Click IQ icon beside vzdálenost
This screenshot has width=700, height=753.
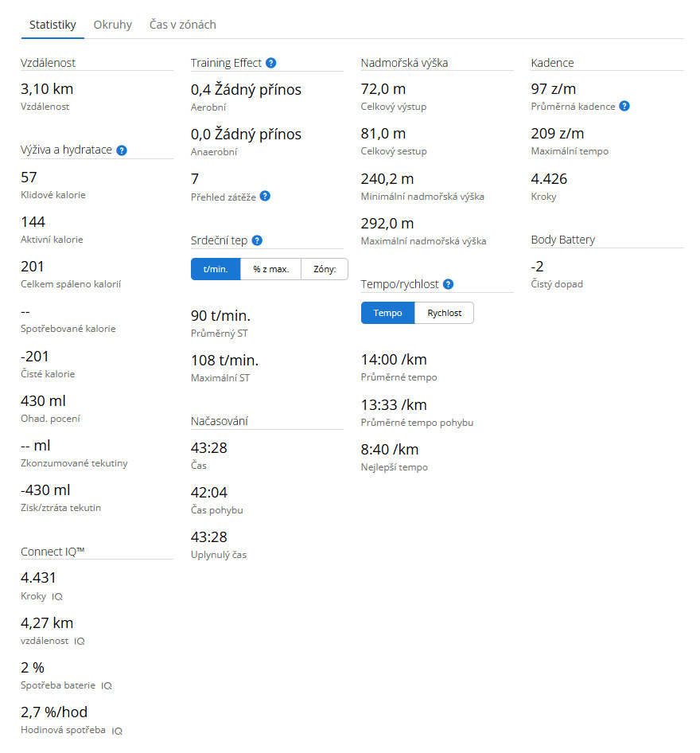point(80,641)
